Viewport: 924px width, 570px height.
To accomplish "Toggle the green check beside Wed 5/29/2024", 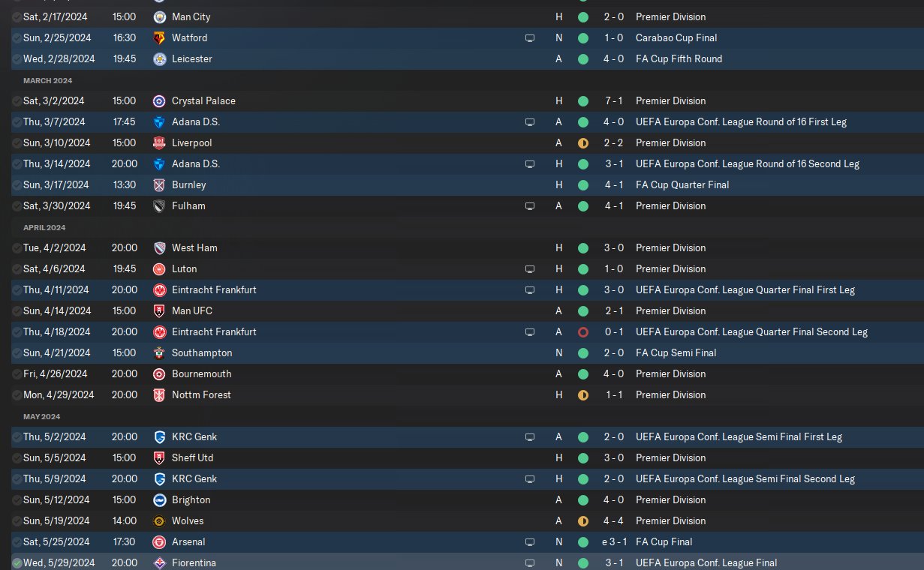I will click(17, 562).
